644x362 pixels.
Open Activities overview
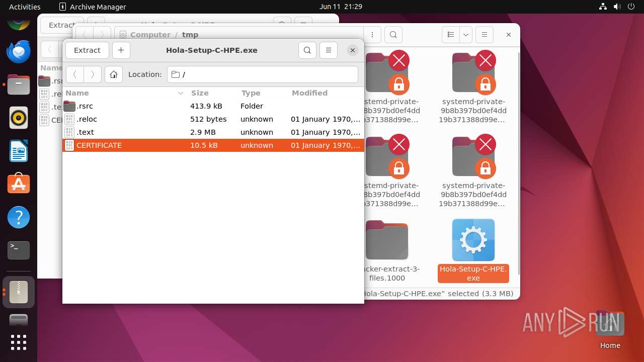25,7
